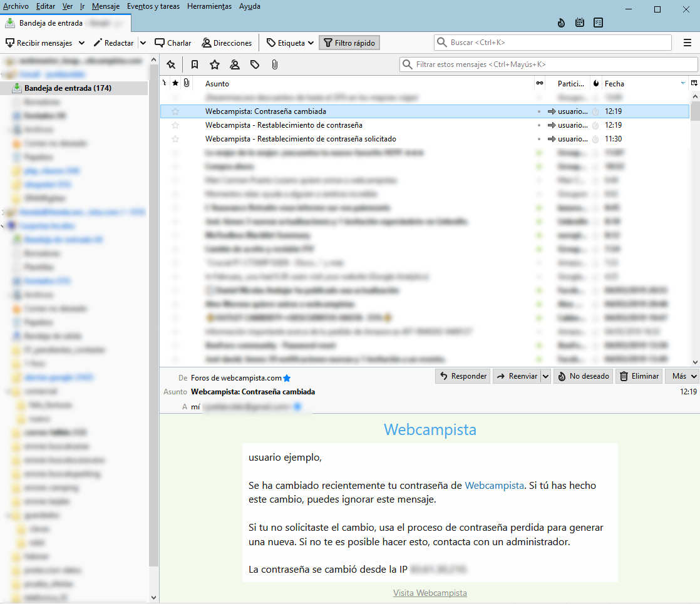The width and height of the screenshot is (700, 604).
Task: Click star next to Foros de webcampista.com sender
Action: pos(287,378)
